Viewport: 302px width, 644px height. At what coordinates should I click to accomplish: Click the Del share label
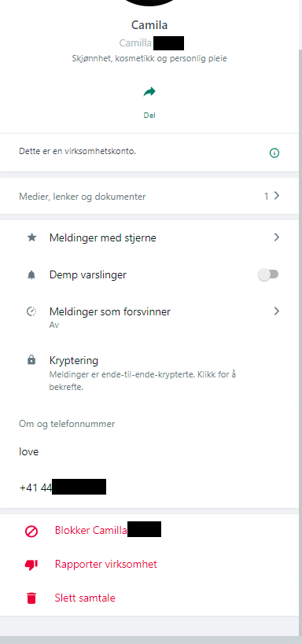(149, 116)
